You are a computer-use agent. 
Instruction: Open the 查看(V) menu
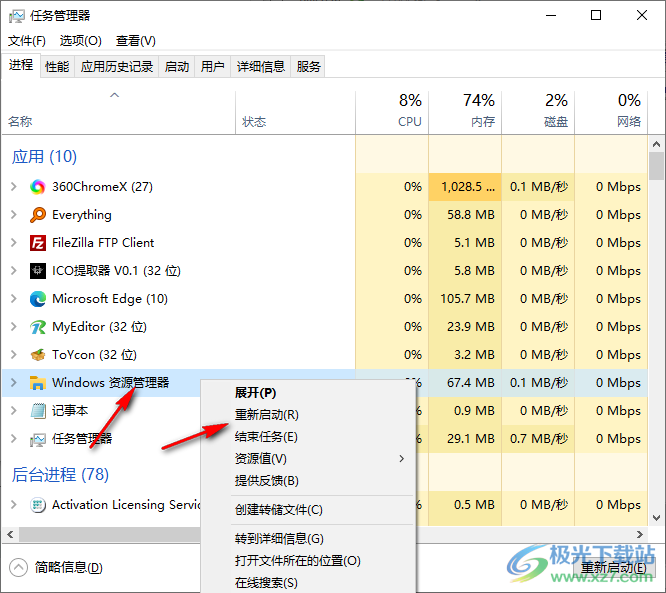tap(135, 41)
